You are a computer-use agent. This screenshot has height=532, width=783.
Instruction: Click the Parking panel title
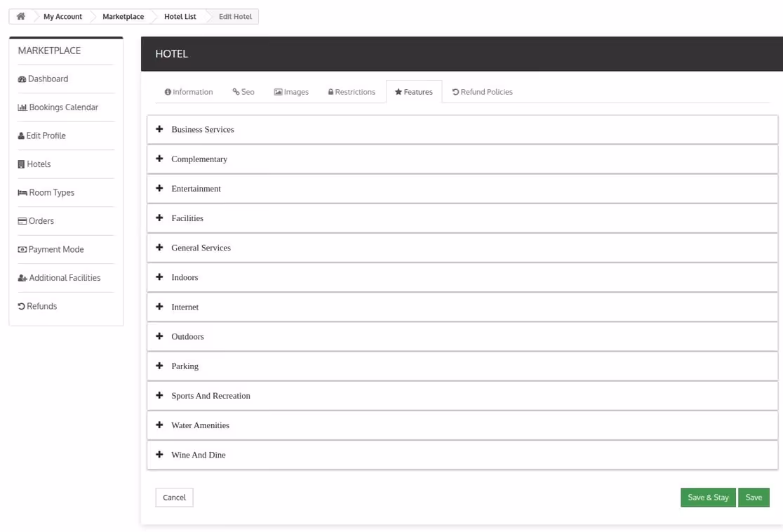(185, 366)
